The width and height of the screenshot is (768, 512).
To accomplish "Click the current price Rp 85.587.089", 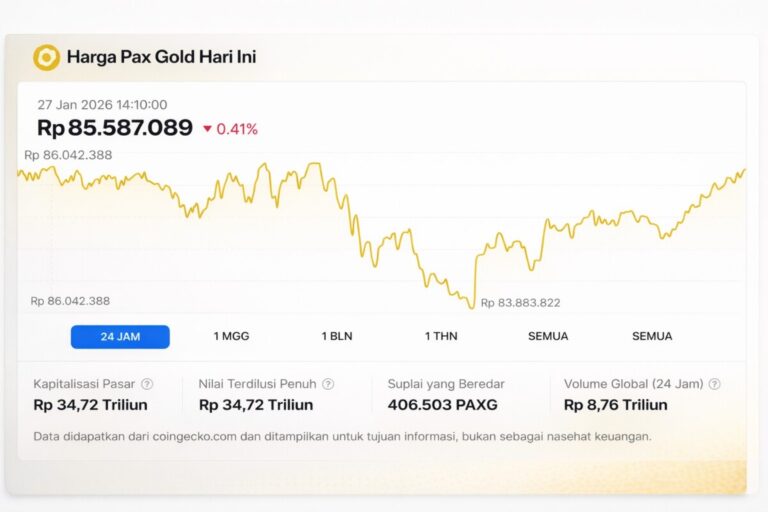I will tap(114, 128).
